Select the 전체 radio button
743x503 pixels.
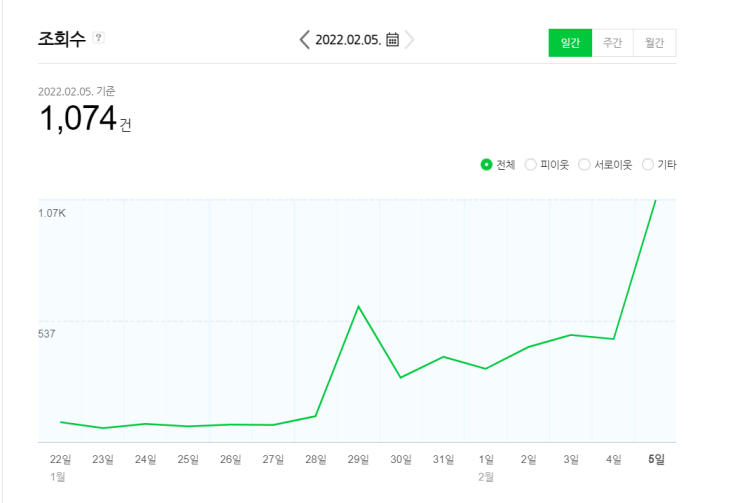(486, 164)
